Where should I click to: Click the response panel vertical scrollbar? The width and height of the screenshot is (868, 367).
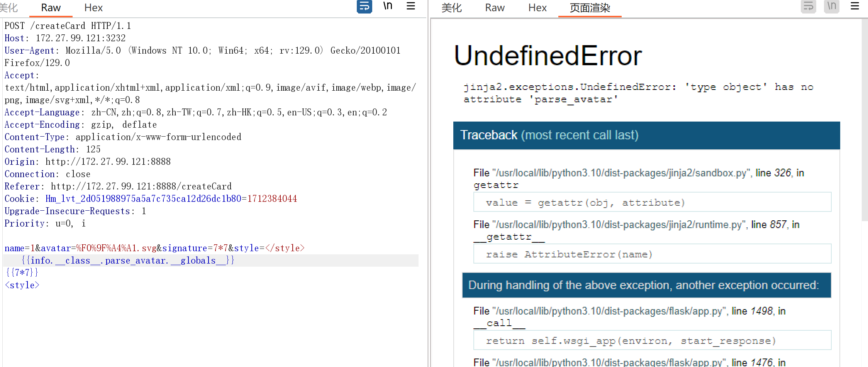click(x=865, y=120)
